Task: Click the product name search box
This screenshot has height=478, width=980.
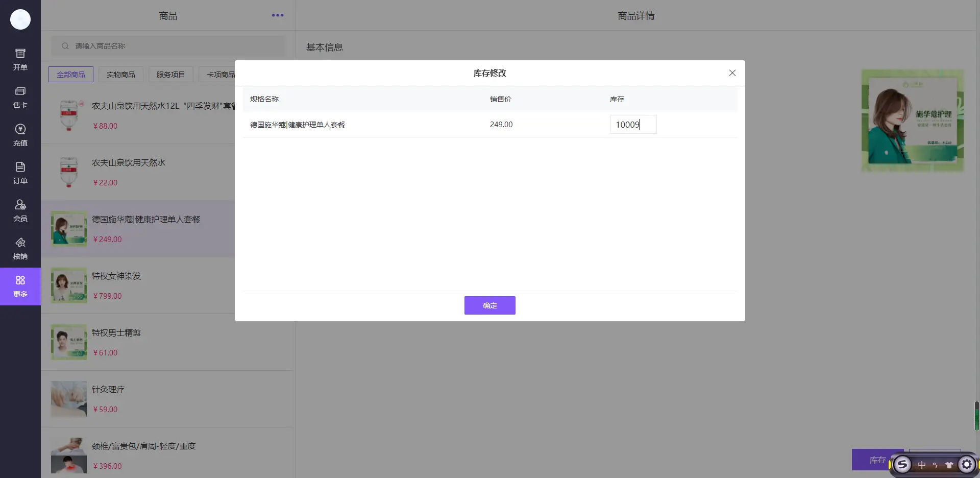Action: tap(174, 46)
